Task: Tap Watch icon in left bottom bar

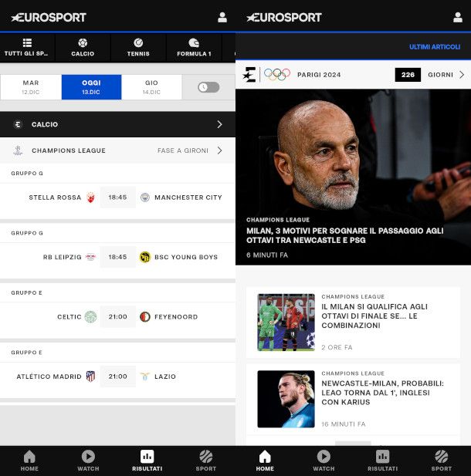Action: point(88,457)
